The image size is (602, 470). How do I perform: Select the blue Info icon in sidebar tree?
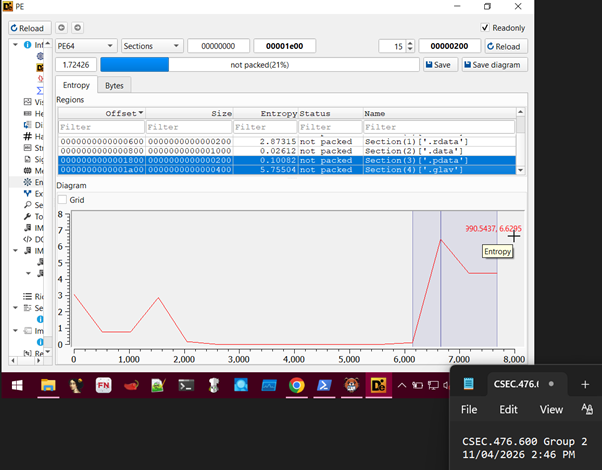[28, 45]
